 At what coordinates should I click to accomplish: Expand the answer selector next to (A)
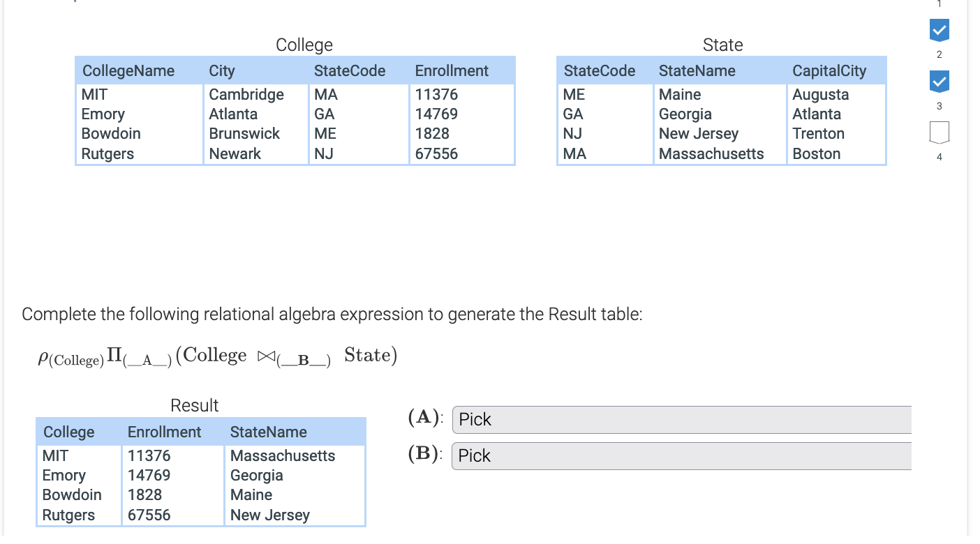pyautogui.click(x=681, y=420)
